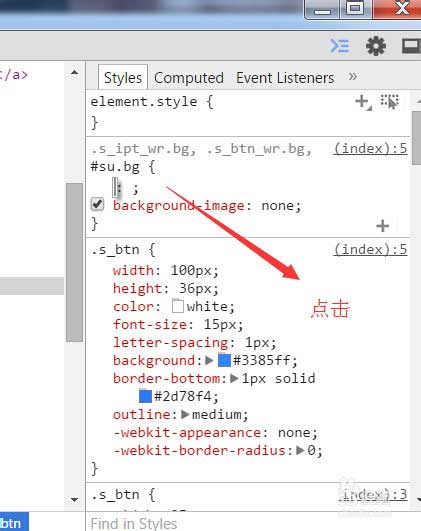Select the btn breadcrumb item
Image resolution: width=421 pixels, height=531 pixels.
(x=13, y=523)
